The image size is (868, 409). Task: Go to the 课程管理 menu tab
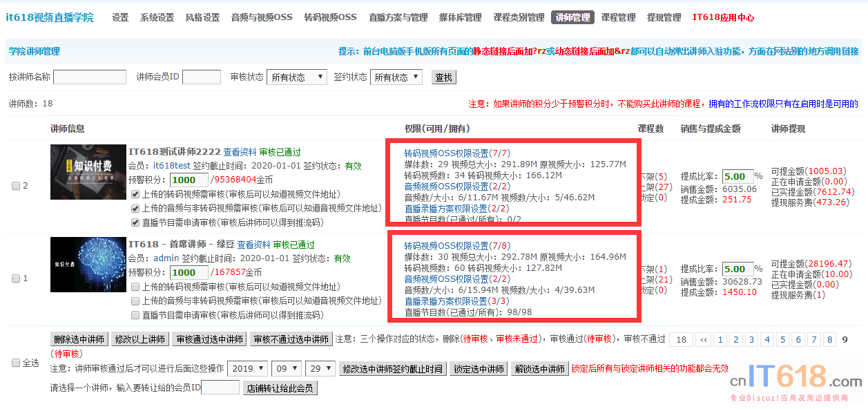click(618, 17)
